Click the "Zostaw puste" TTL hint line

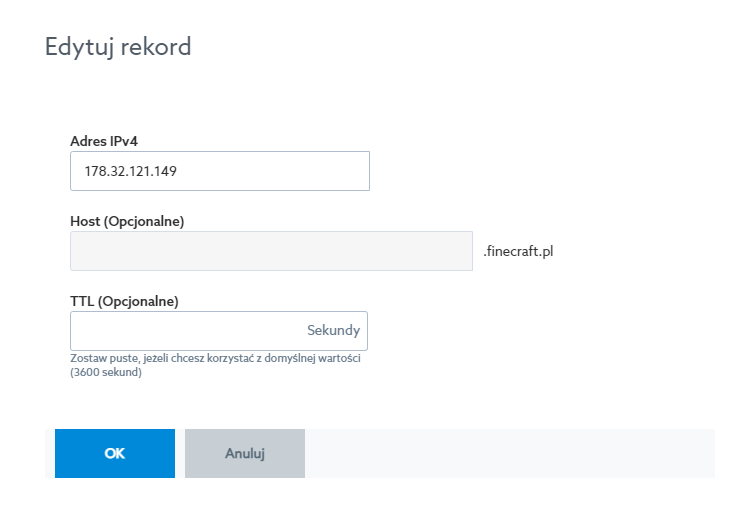point(215,358)
